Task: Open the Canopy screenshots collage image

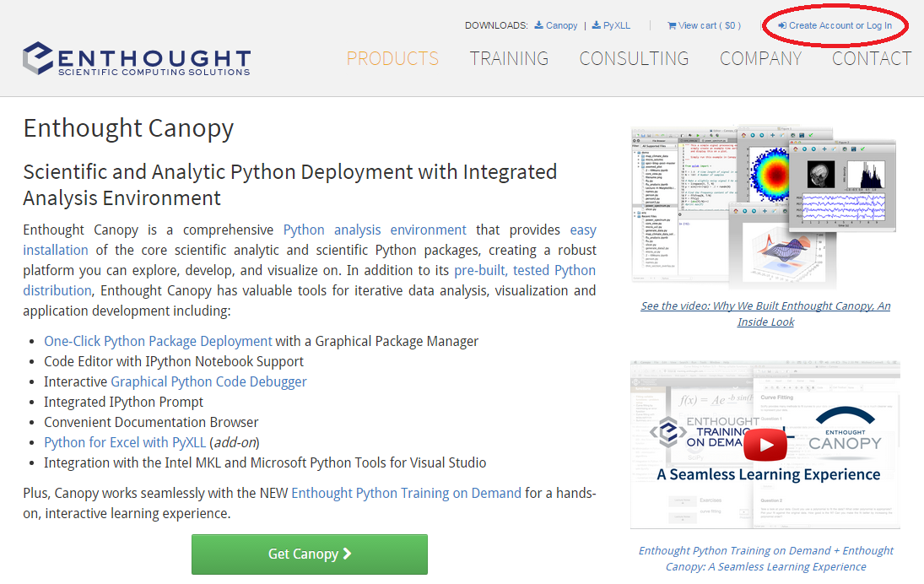Action: tap(764, 206)
